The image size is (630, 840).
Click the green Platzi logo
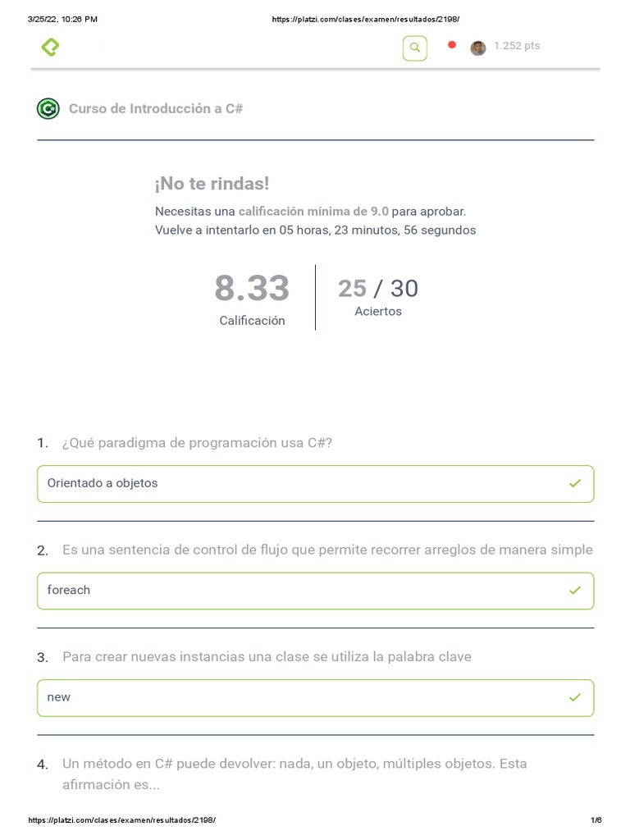50,48
